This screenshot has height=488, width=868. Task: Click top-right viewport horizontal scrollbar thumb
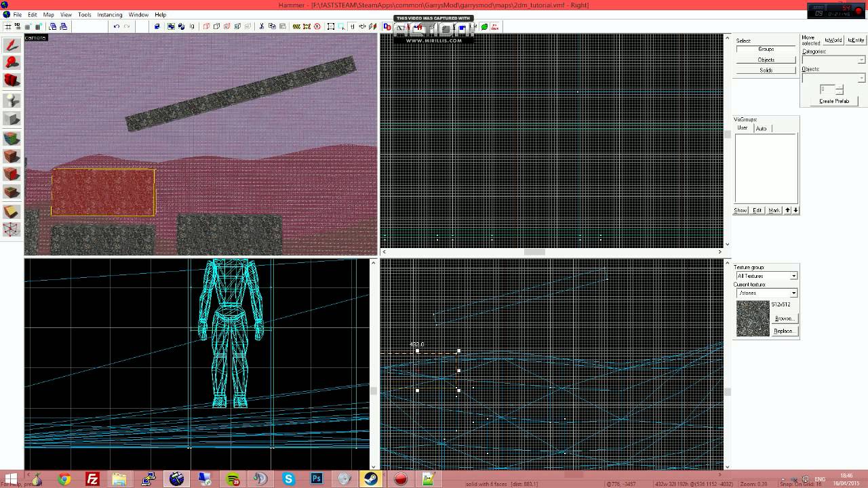tap(534, 252)
